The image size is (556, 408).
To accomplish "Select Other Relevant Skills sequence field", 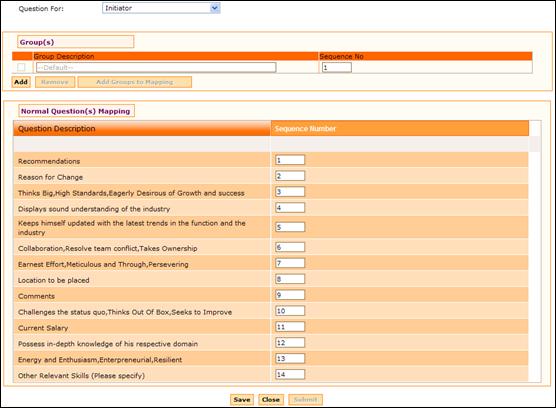I will (290, 374).
